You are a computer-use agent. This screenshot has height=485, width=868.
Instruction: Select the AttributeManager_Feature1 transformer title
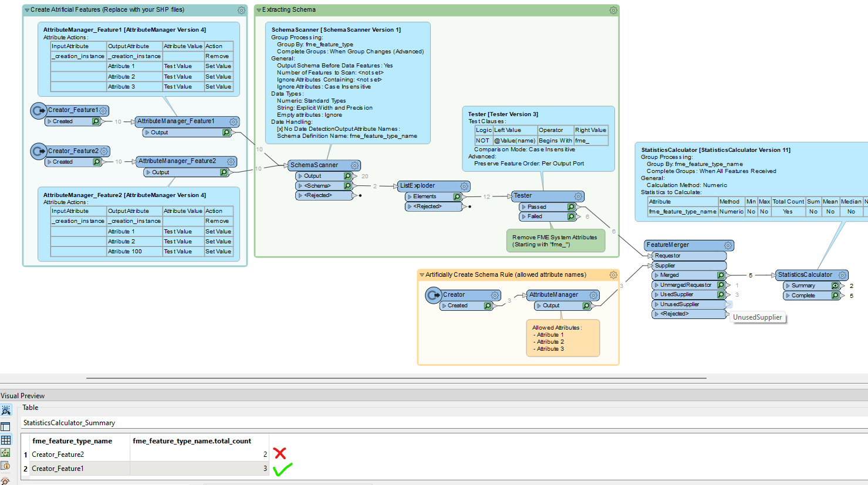176,121
